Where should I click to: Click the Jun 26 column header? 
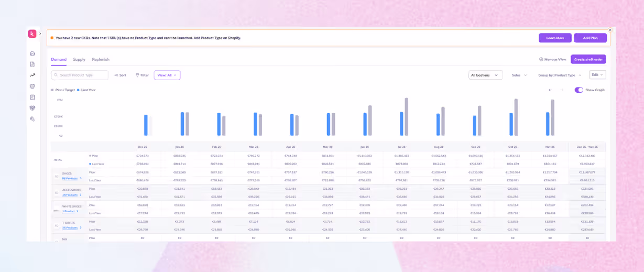tap(365, 147)
